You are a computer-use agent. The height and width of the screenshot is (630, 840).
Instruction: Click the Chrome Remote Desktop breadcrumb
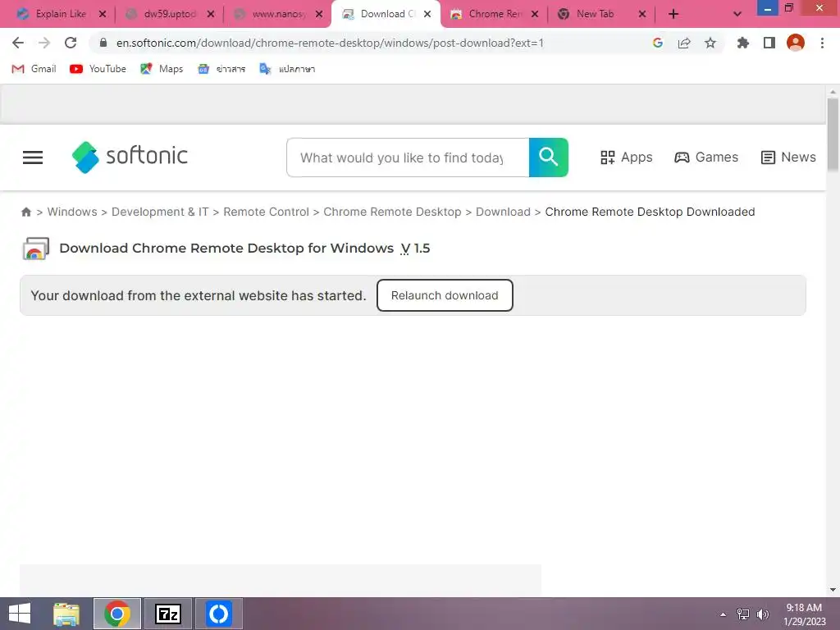pos(392,212)
